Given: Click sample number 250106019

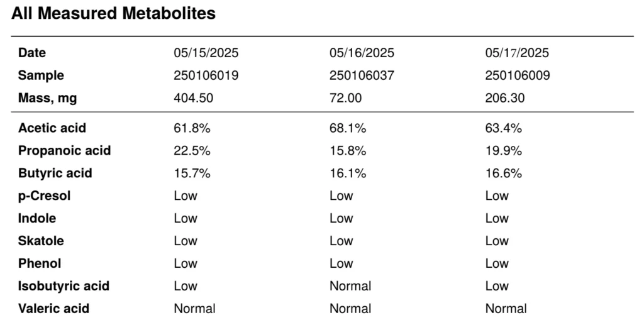Looking at the screenshot, I should [x=206, y=75].
